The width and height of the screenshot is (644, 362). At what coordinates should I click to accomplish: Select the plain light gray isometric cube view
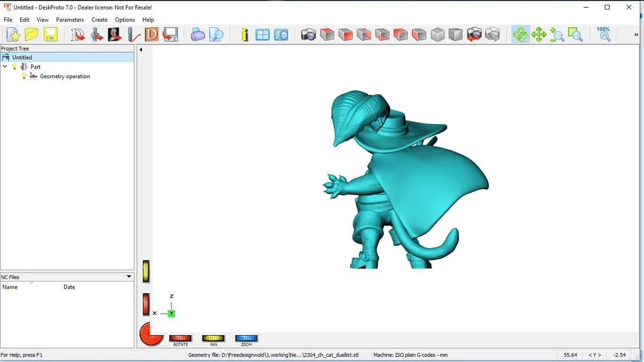point(438,35)
